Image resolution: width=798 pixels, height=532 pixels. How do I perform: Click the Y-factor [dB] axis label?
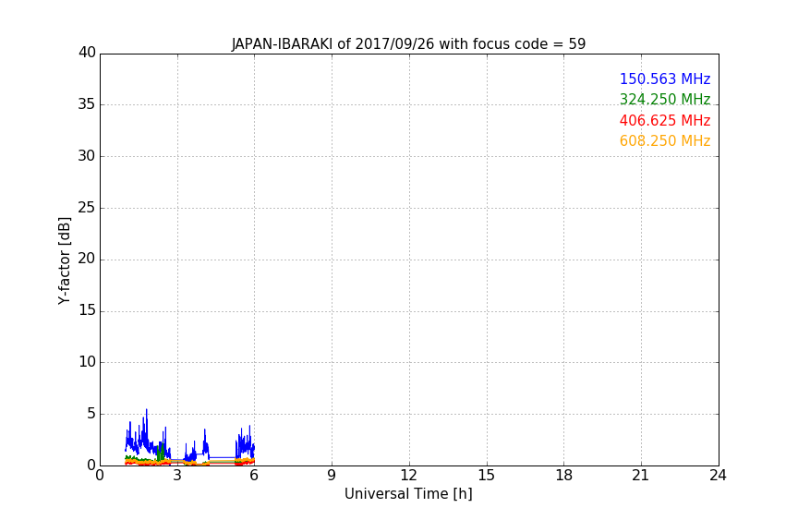coord(64,260)
